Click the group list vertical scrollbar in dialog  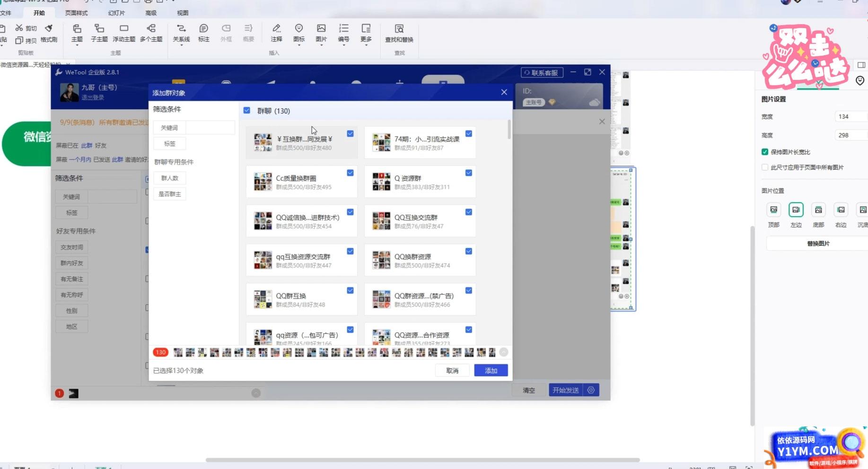click(509, 129)
